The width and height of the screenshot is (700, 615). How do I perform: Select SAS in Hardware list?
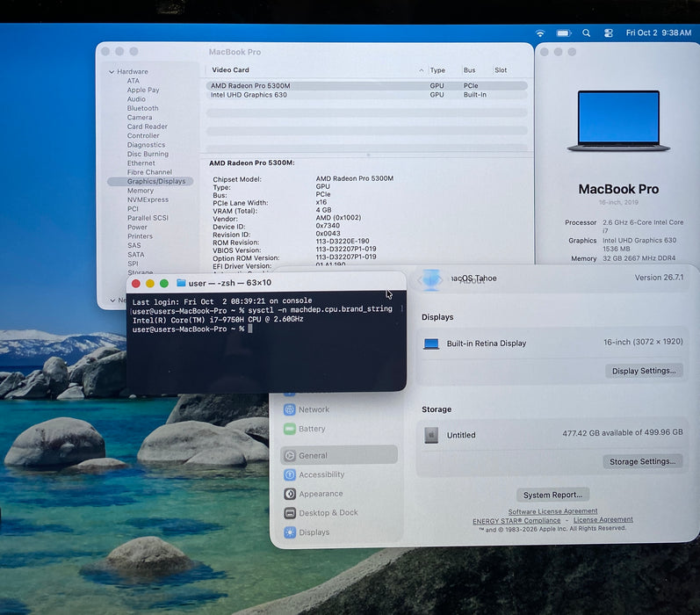[134, 245]
